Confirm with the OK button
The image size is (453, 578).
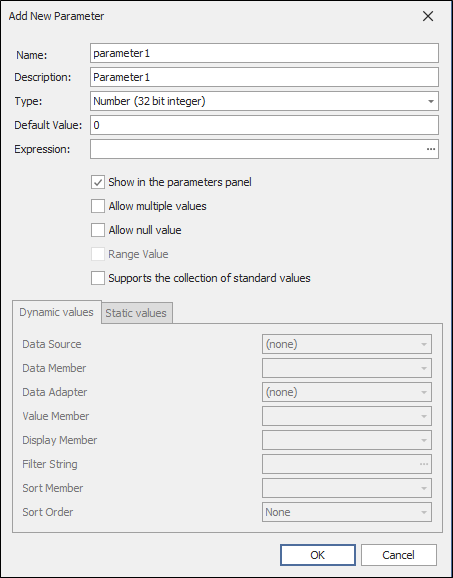(318, 555)
